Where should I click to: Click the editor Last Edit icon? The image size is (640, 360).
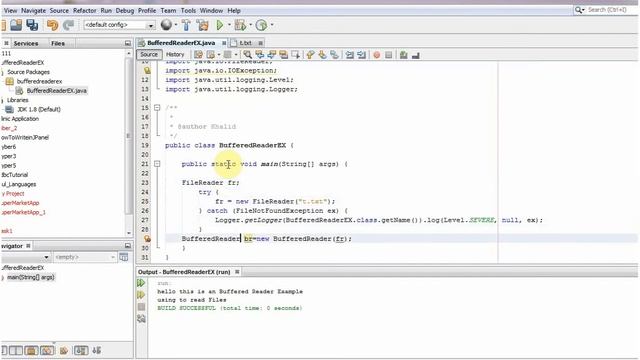point(198,55)
